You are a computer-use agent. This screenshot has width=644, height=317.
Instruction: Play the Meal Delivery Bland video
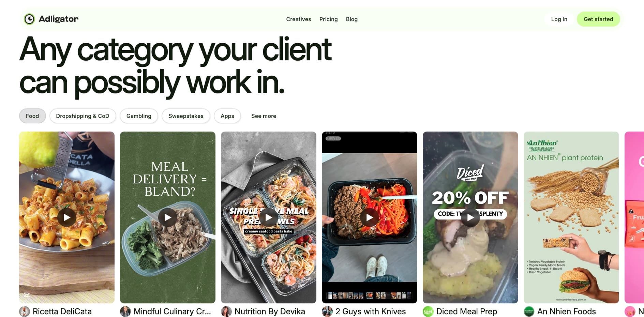(168, 217)
